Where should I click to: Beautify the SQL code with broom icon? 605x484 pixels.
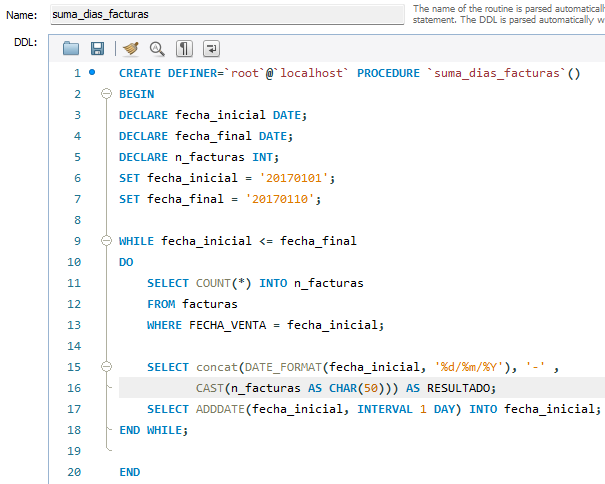[130, 48]
